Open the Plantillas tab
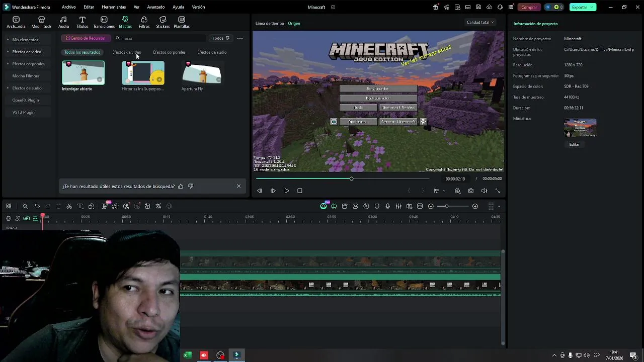The height and width of the screenshot is (362, 644). pyautogui.click(x=182, y=22)
